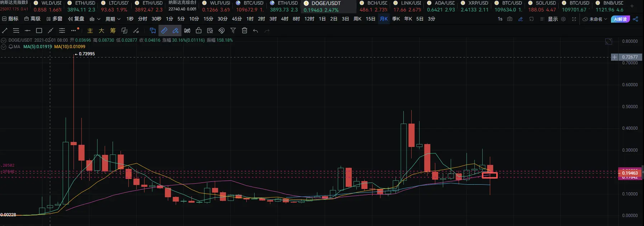Toggle the blue paint-brush drawing tool

176,31
